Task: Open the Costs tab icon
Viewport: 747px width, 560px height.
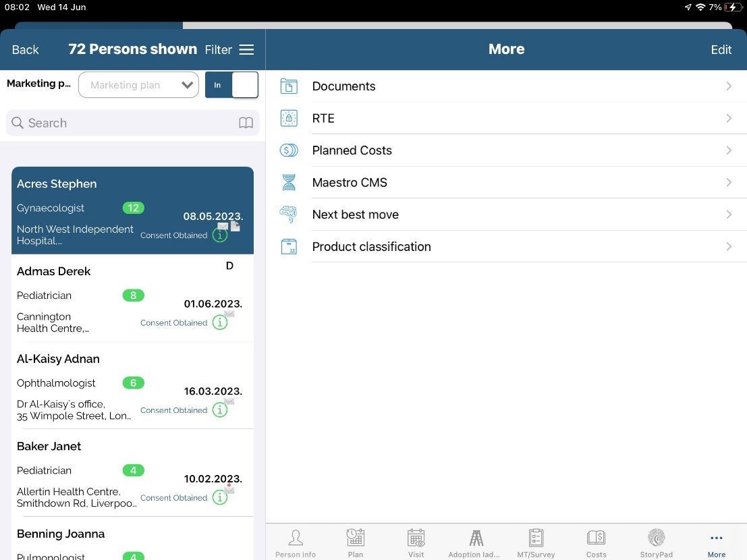Action: (596, 538)
